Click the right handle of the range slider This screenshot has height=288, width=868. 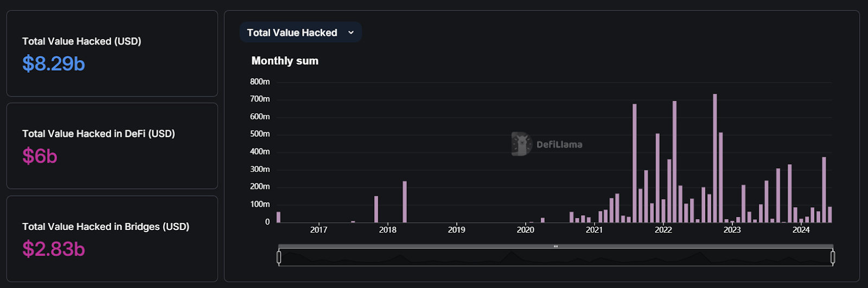(x=833, y=257)
